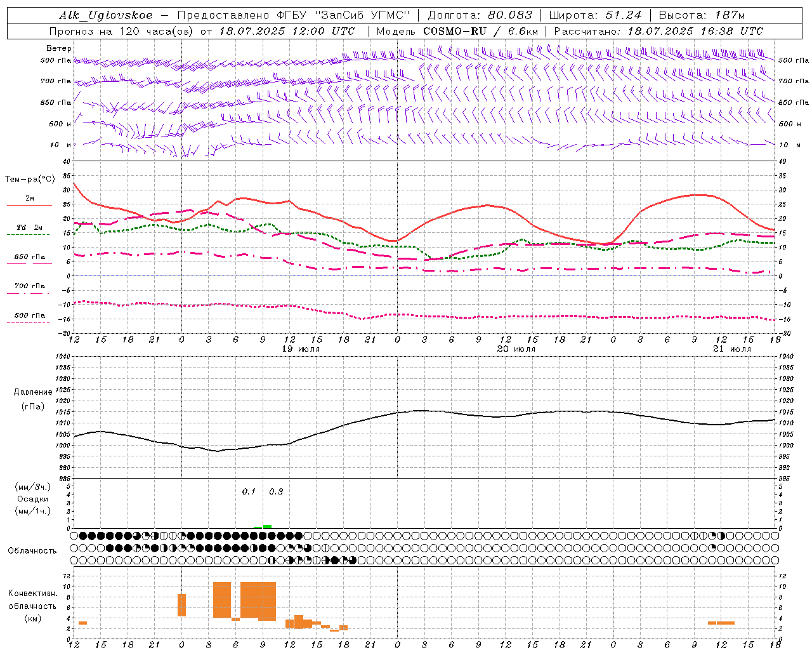Click "850 гПа" in the temperature legend
This screenshot has width=812, height=650.
coord(30,257)
